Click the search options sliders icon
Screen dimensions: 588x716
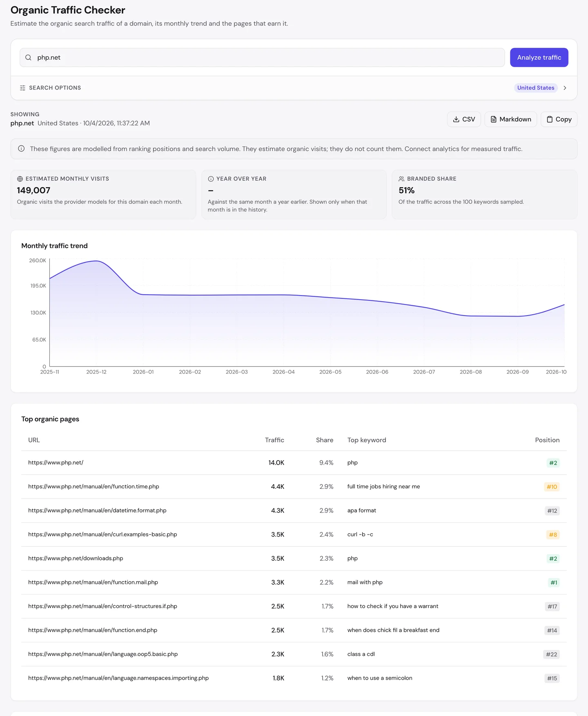point(22,88)
